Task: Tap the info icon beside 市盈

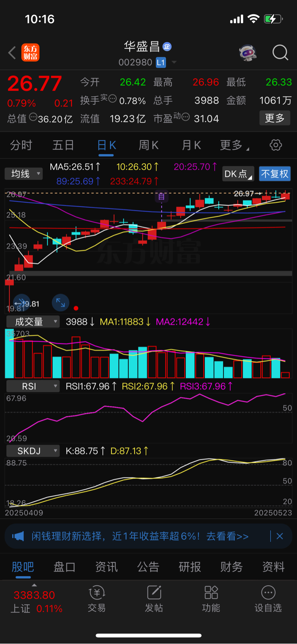Action: pyautogui.click(x=186, y=117)
